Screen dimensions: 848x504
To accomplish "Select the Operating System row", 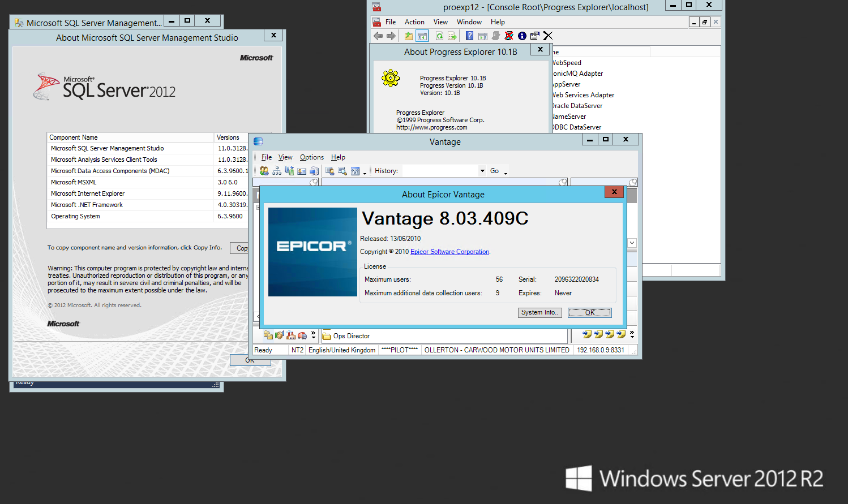I will tap(148, 216).
